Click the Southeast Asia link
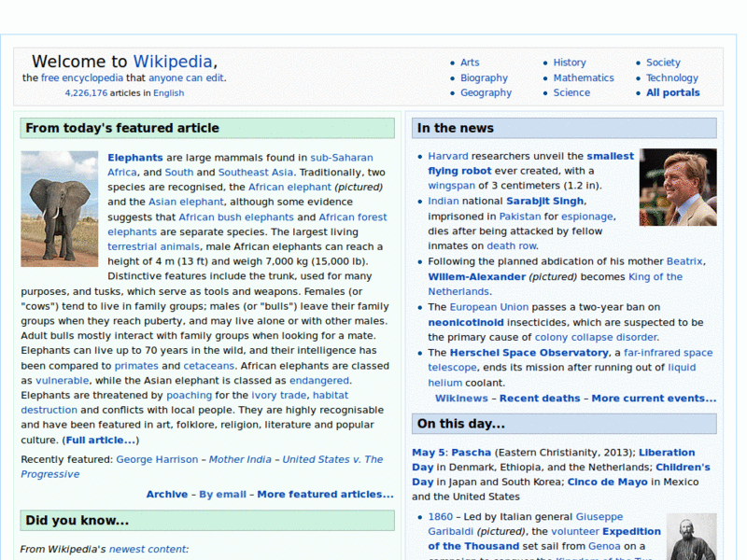Image resolution: width=747 pixels, height=560 pixels. (256, 173)
